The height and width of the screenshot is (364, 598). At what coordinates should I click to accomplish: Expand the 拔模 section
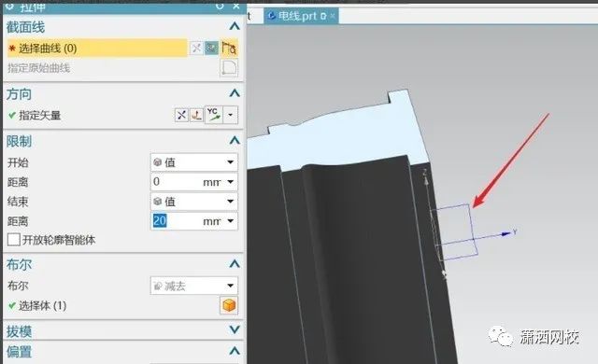tap(235, 329)
